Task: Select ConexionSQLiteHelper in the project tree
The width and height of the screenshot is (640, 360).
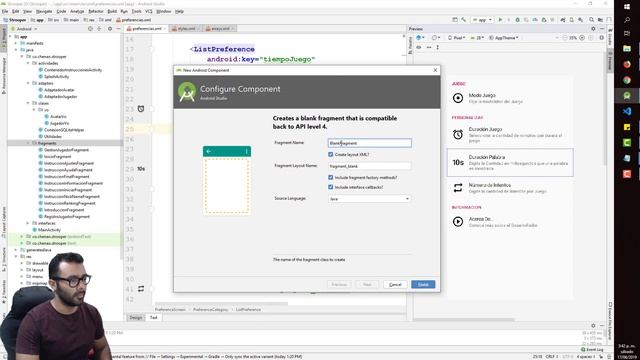Action: click(x=64, y=130)
